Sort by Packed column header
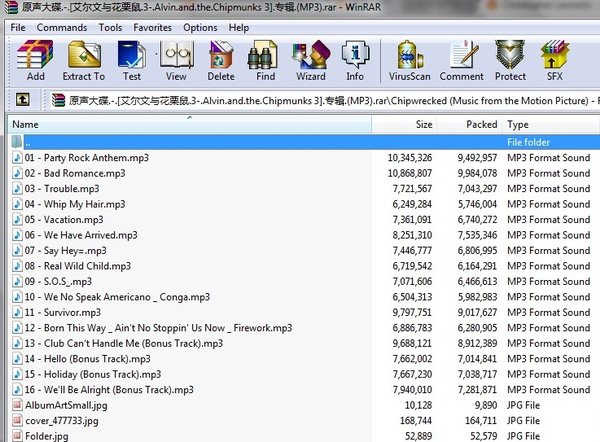 click(469, 124)
